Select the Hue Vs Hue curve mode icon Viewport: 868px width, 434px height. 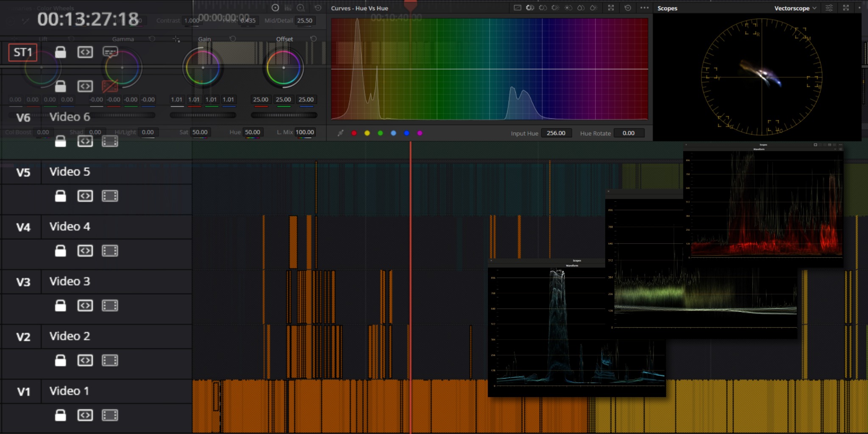click(x=530, y=8)
